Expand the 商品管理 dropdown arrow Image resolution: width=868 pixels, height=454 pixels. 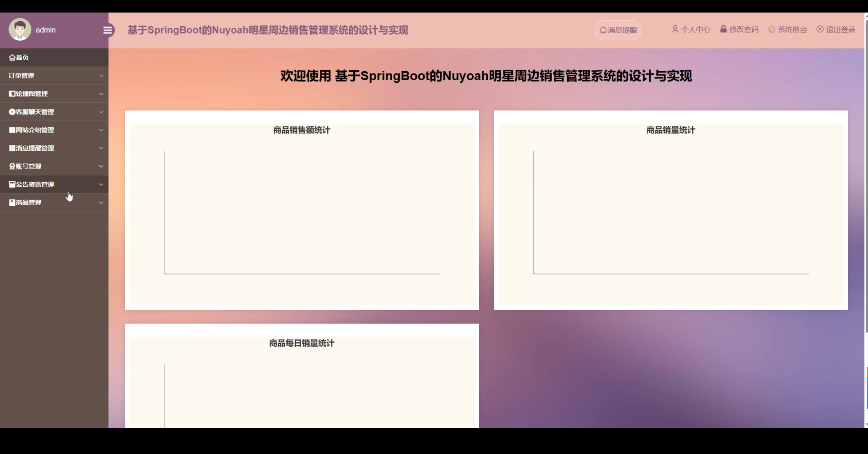click(x=101, y=203)
